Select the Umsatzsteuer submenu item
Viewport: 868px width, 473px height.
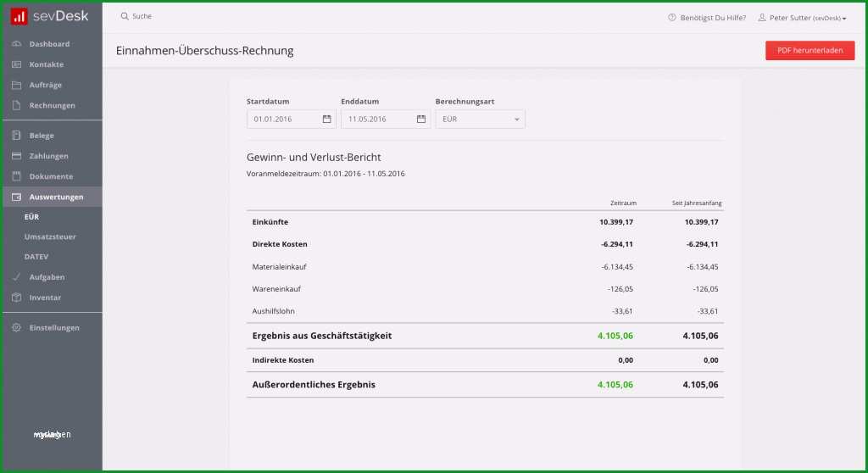click(x=50, y=236)
